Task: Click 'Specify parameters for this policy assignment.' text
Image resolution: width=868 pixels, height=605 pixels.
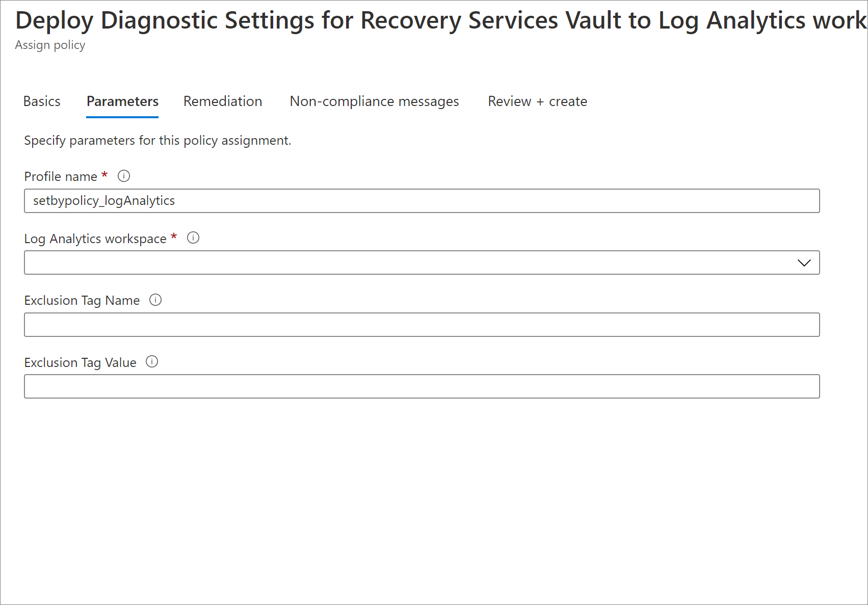Action: (157, 141)
